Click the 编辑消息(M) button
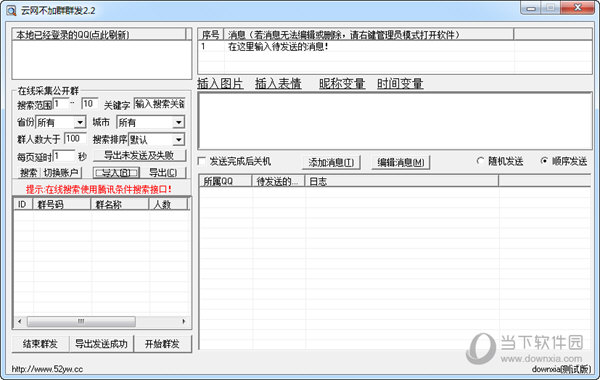The height and width of the screenshot is (380, 600). tap(401, 162)
